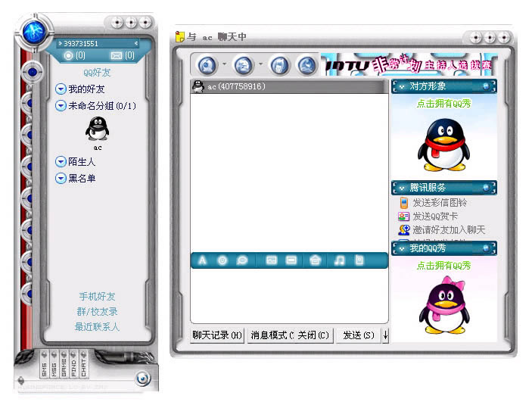Viewport: 532px width, 405px height.
Task: Click the 关闭(C) button
Action: coord(314,335)
